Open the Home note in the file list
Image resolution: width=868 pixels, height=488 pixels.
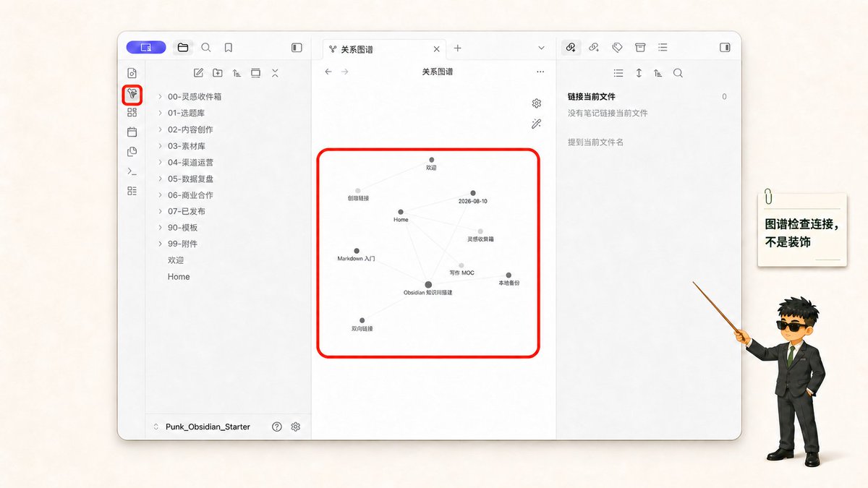click(179, 276)
